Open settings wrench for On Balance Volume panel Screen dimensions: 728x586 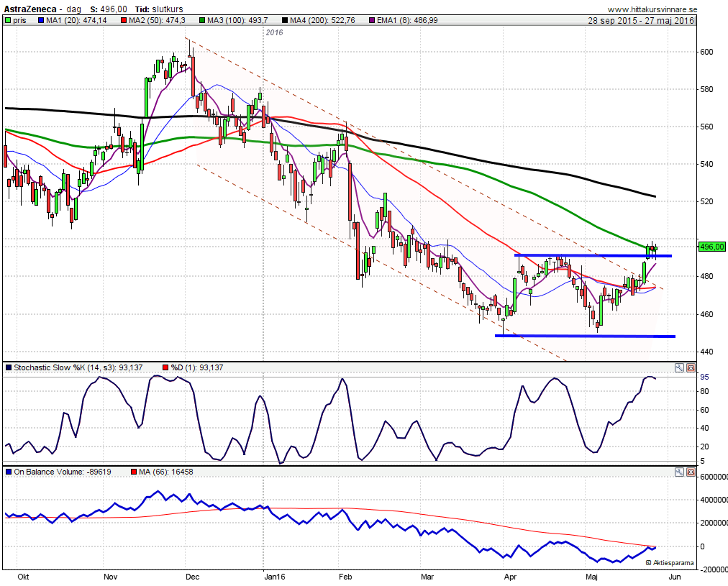pos(679,472)
